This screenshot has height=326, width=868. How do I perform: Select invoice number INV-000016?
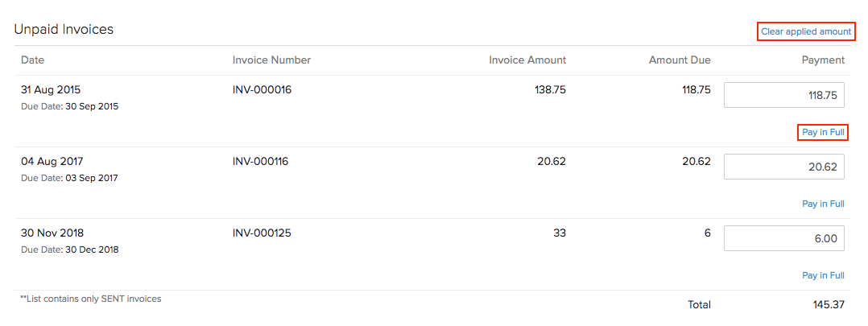pyautogui.click(x=262, y=90)
